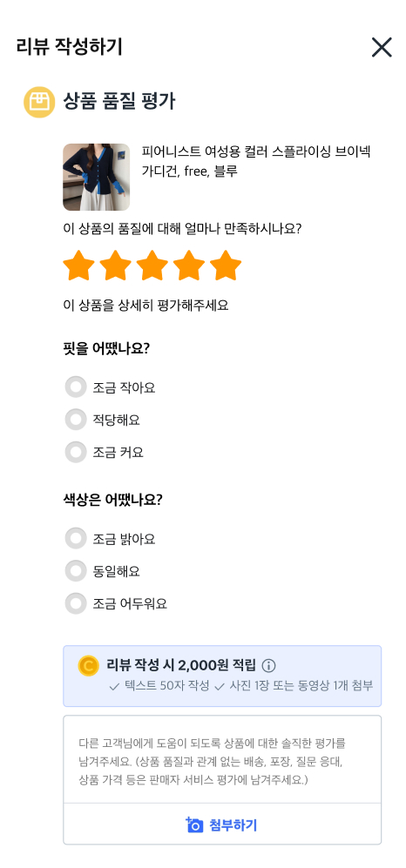
Task: Set rating to one star
Action: pyautogui.click(x=78, y=266)
